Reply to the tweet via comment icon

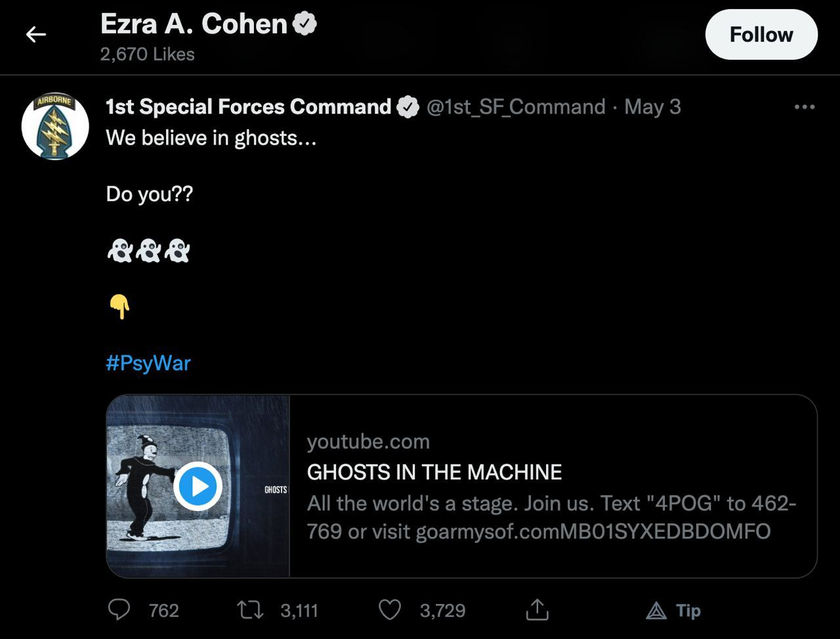click(x=119, y=610)
